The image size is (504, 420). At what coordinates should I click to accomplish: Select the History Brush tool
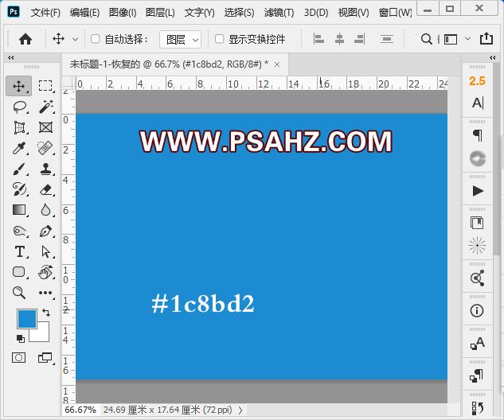(19, 189)
